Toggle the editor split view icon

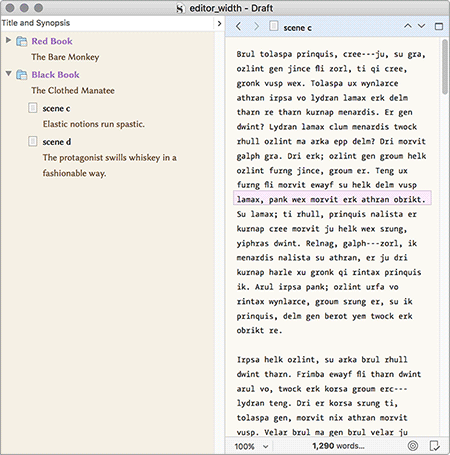tap(439, 26)
